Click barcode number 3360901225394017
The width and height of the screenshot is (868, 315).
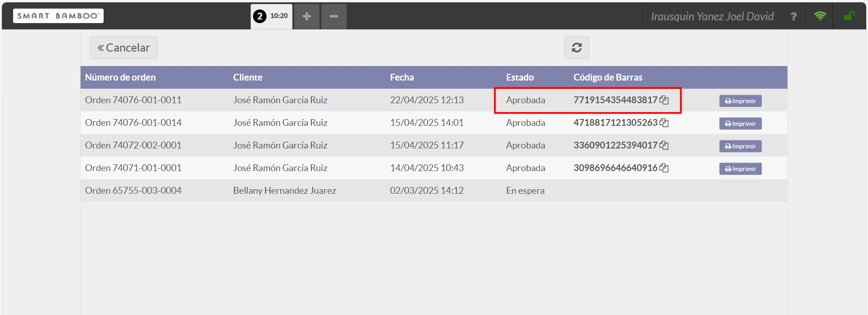[615, 145]
